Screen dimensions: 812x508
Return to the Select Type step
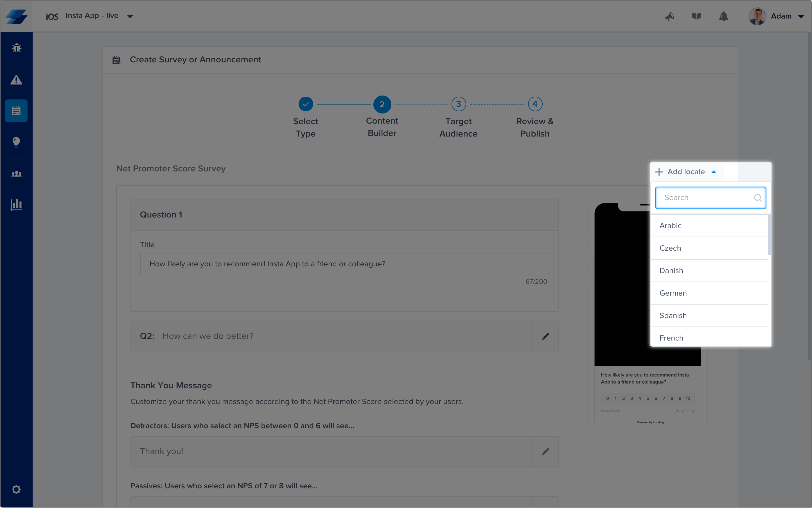305,104
